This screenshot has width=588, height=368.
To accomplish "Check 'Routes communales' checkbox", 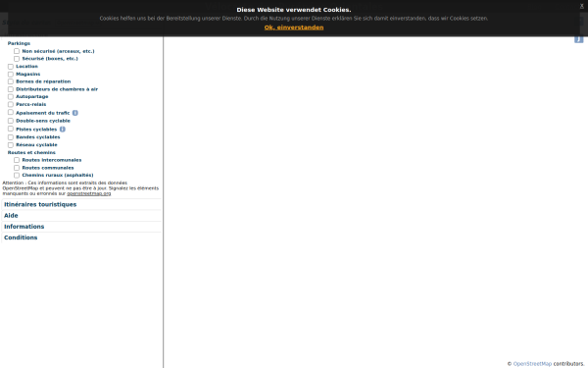I will tap(17, 168).
